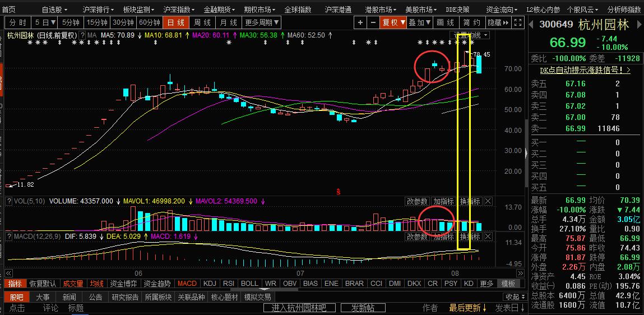Click the 更多 indicators button

pos(487,284)
